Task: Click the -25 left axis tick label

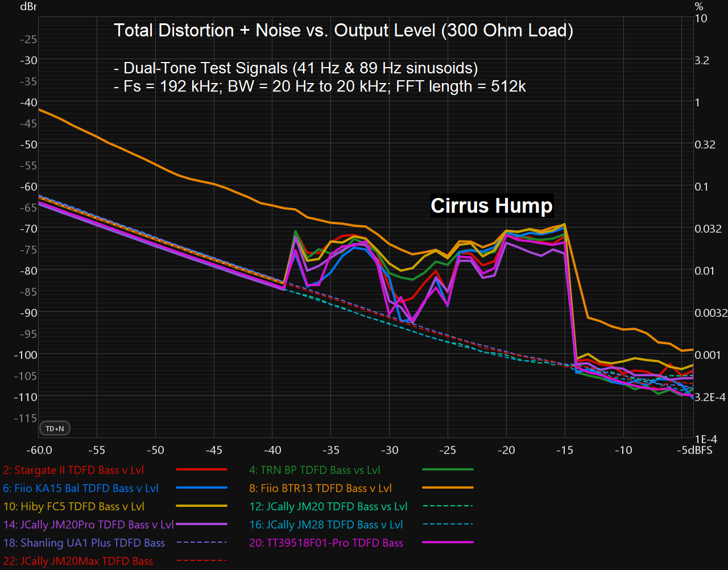Action: click(x=28, y=39)
